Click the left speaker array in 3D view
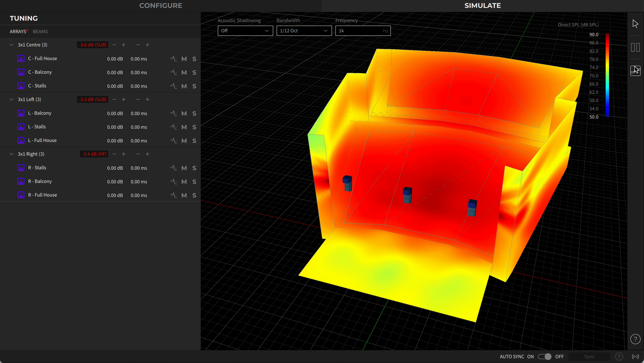 point(348,183)
